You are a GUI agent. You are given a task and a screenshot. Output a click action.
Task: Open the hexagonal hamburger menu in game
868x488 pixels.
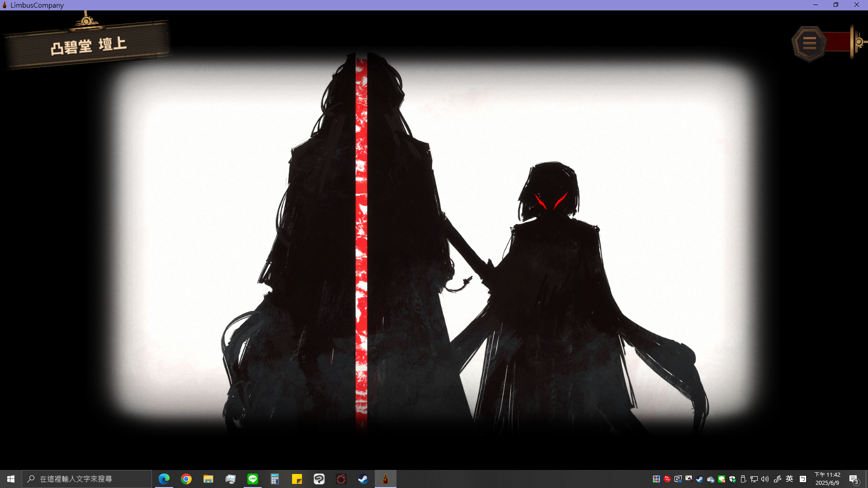[809, 43]
